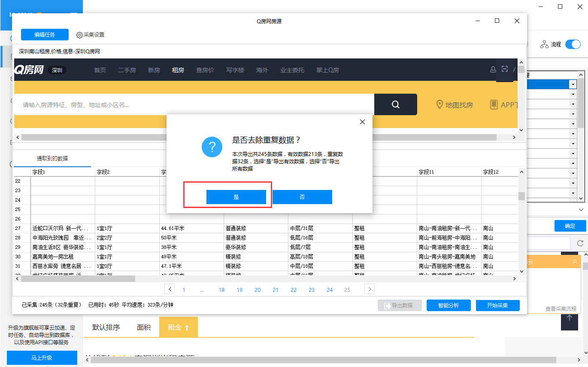Screen dimensions: 588x367
Task: Open the highlighted blue row's dropdown arrow
Action: pyautogui.click(x=573, y=84)
